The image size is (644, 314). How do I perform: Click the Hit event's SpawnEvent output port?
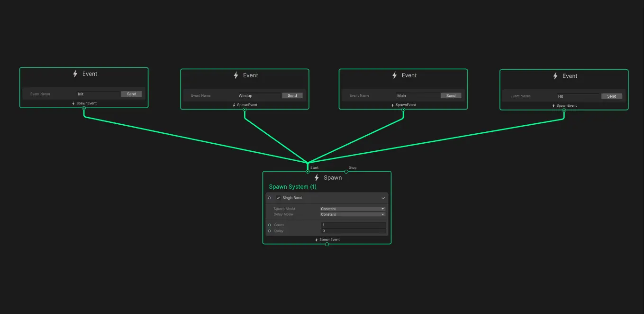(564, 111)
